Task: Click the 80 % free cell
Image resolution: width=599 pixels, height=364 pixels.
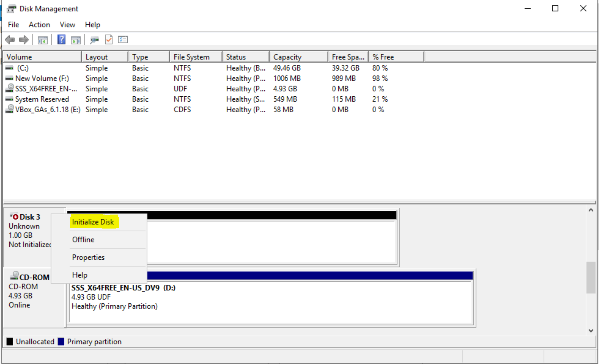Action: point(380,68)
